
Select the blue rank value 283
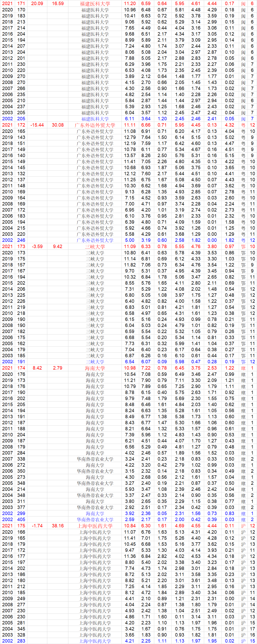tap(21, 641)
